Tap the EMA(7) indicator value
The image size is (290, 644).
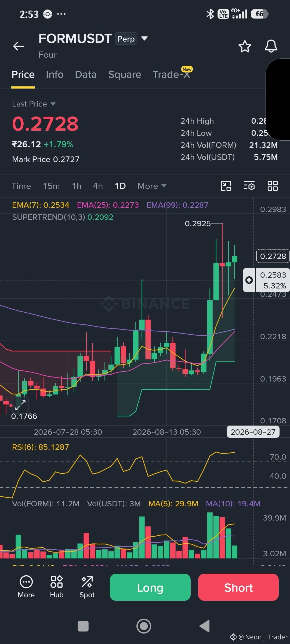point(41,205)
